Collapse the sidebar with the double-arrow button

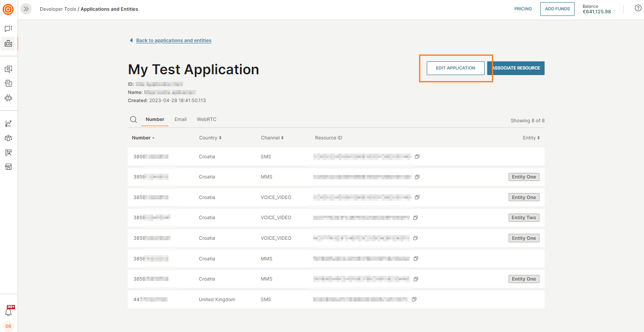(x=26, y=9)
